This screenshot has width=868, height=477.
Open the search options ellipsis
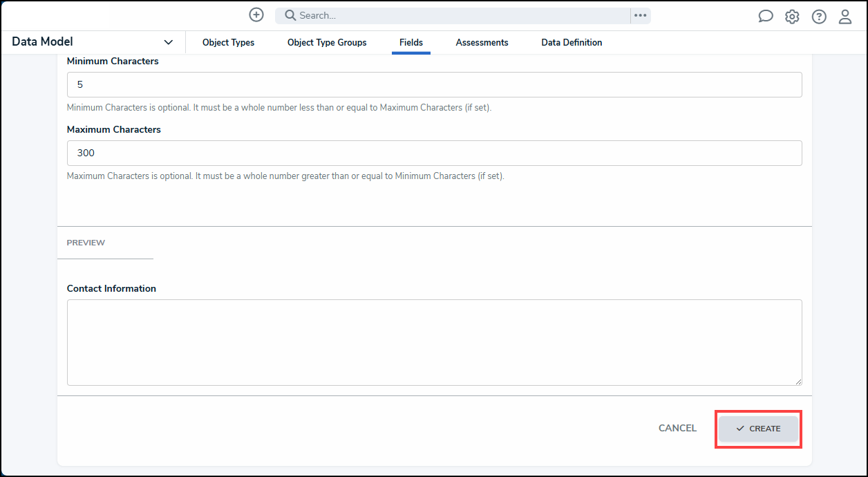[641, 15]
